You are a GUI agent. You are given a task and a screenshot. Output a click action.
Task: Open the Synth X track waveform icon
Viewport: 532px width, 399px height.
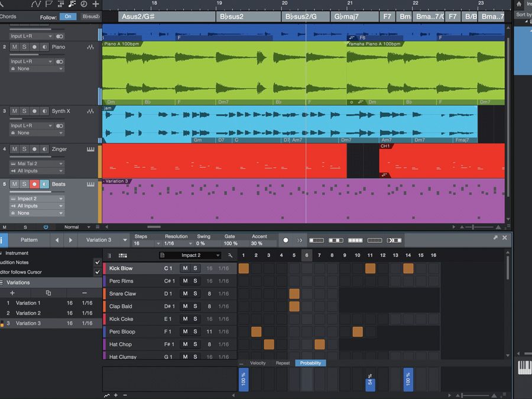[x=90, y=111]
